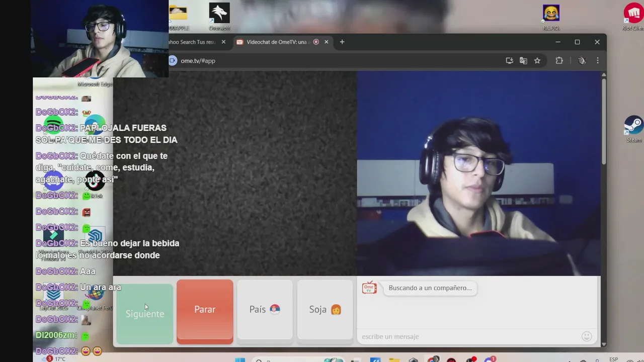Open the Spotify desktop shortcut
644x362 pixels.
tap(54, 124)
